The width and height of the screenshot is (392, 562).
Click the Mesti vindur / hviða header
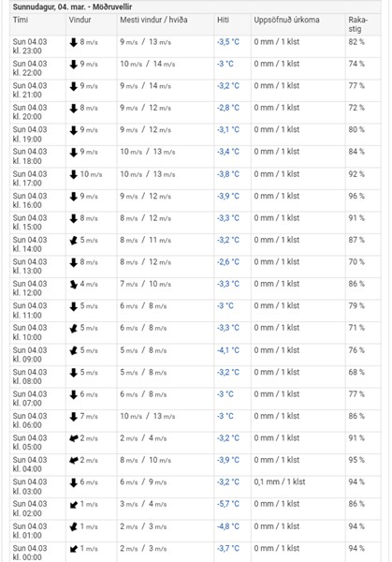[x=153, y=20]
